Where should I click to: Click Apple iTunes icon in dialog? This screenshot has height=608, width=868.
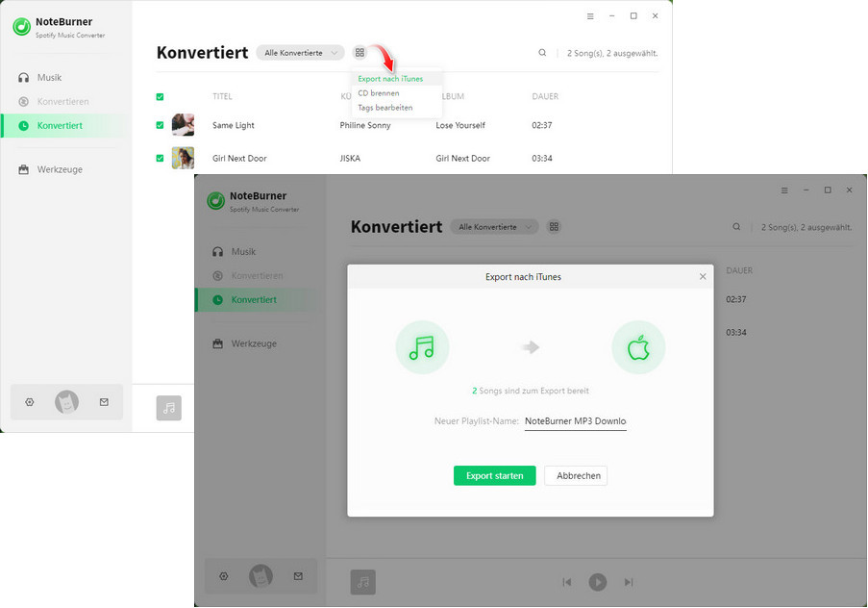(x=638, y=347)
